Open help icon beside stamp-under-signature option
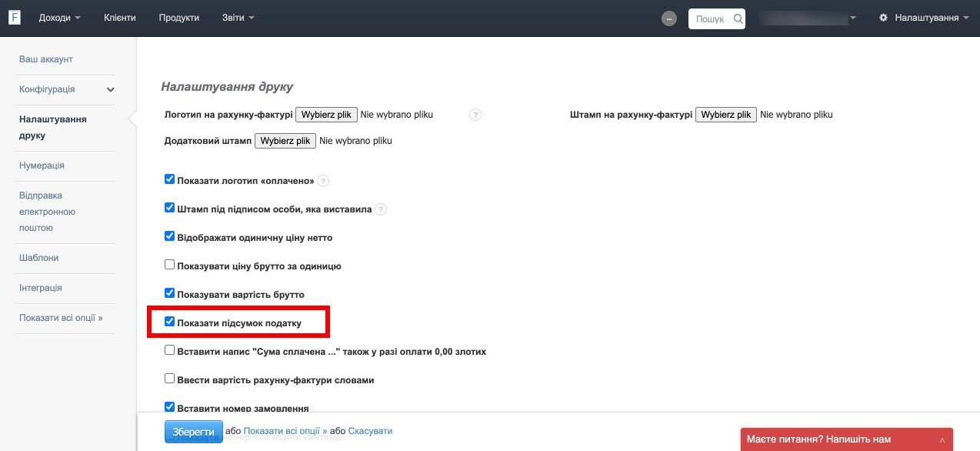This screenshot has height=451, width=980. coord(381,209)
